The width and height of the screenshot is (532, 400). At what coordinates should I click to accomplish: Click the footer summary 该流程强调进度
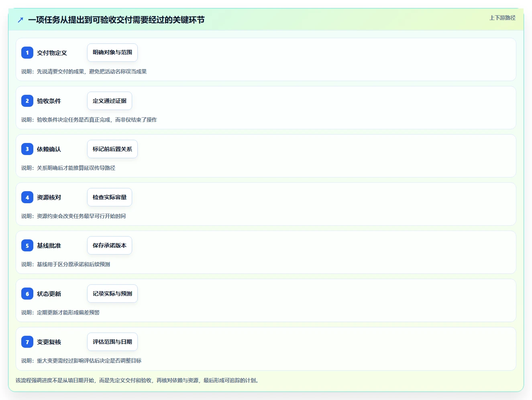click(x=137, y=380)
